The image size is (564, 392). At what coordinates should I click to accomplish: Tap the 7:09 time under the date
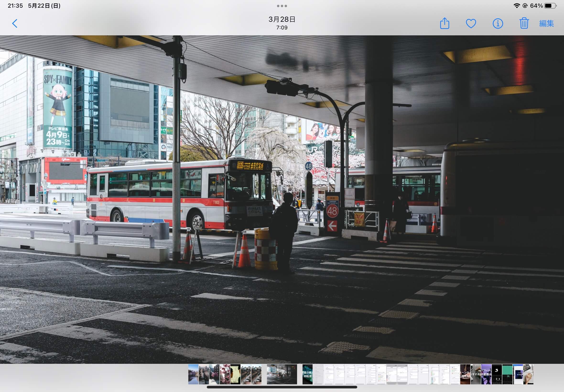pos(282,27)
